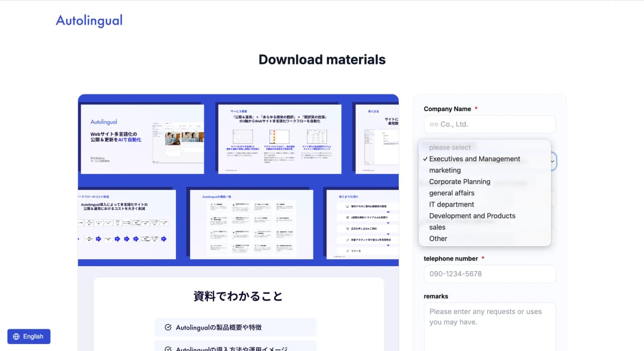The image size is (644, 351).
Task: Click the department dropdown chevron arrow
Action: click(553, 161)
